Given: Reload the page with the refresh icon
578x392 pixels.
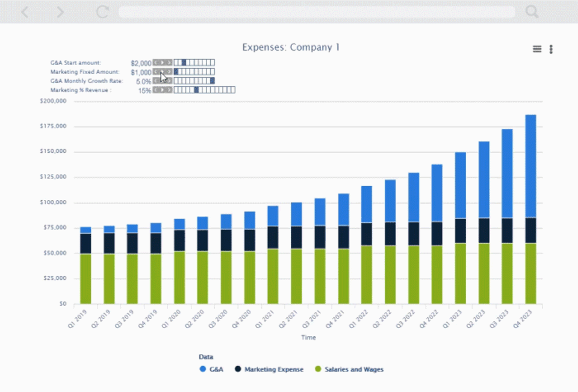Looking at the screenshot, I should (x=102, y=11).
